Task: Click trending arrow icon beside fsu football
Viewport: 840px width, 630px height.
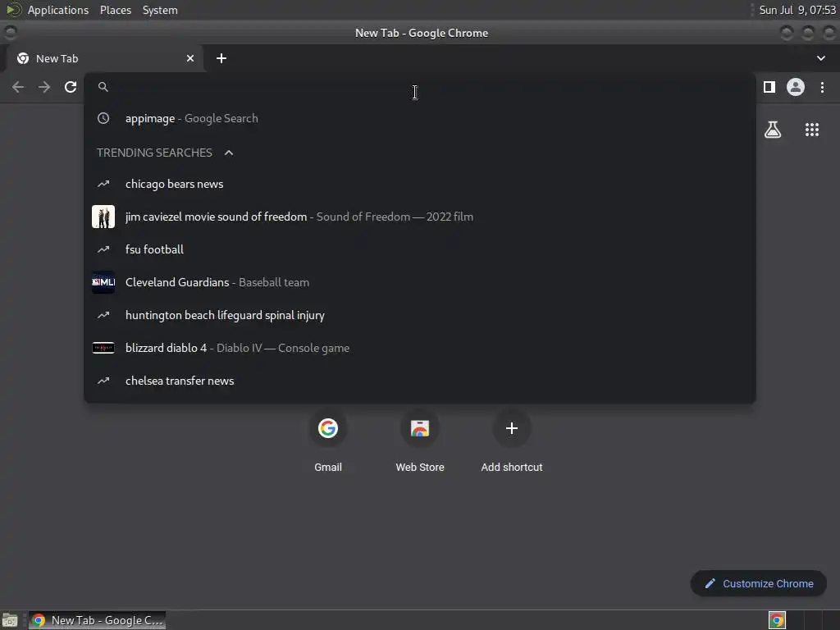Action: coord(103,249)
